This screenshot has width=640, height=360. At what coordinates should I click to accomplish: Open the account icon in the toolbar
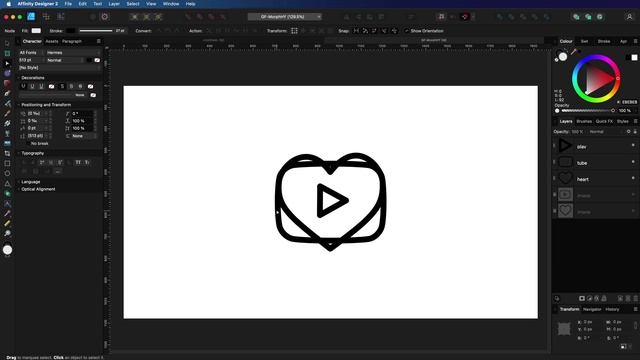[629, 17]
